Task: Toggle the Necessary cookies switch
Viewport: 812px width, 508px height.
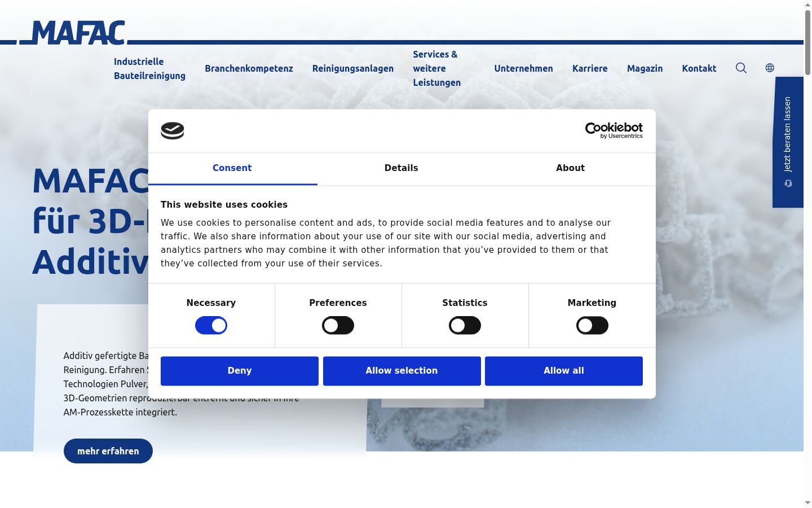Action: pos(211,326)
